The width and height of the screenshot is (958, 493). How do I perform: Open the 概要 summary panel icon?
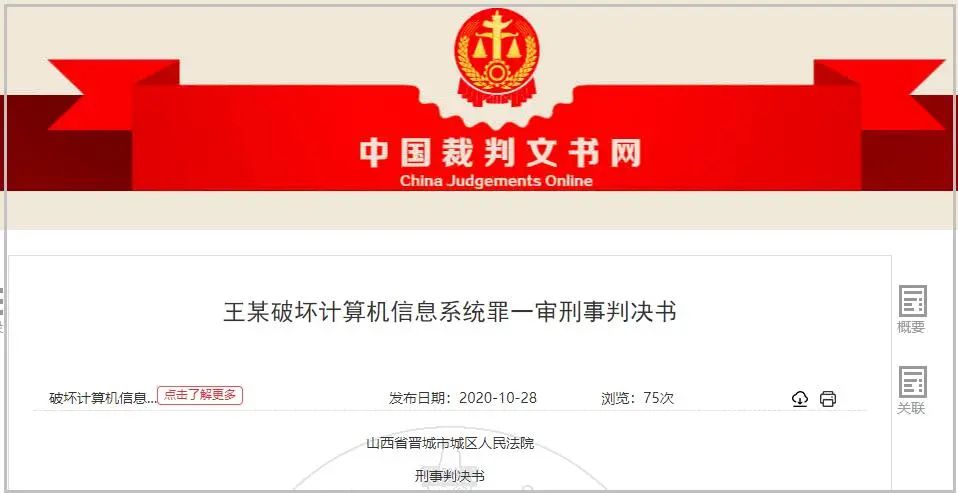click(x=912, y=301)
